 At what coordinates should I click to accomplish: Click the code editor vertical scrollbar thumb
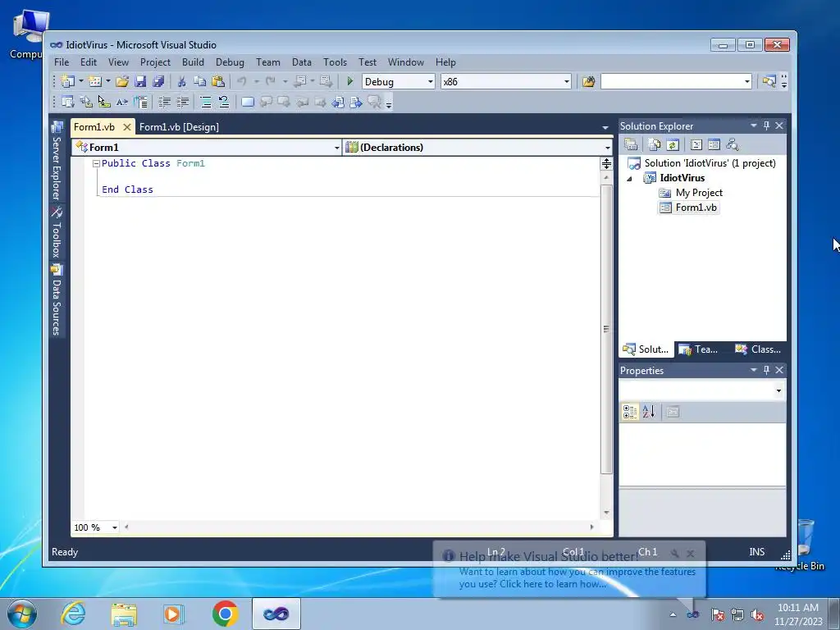coord(606,329)
